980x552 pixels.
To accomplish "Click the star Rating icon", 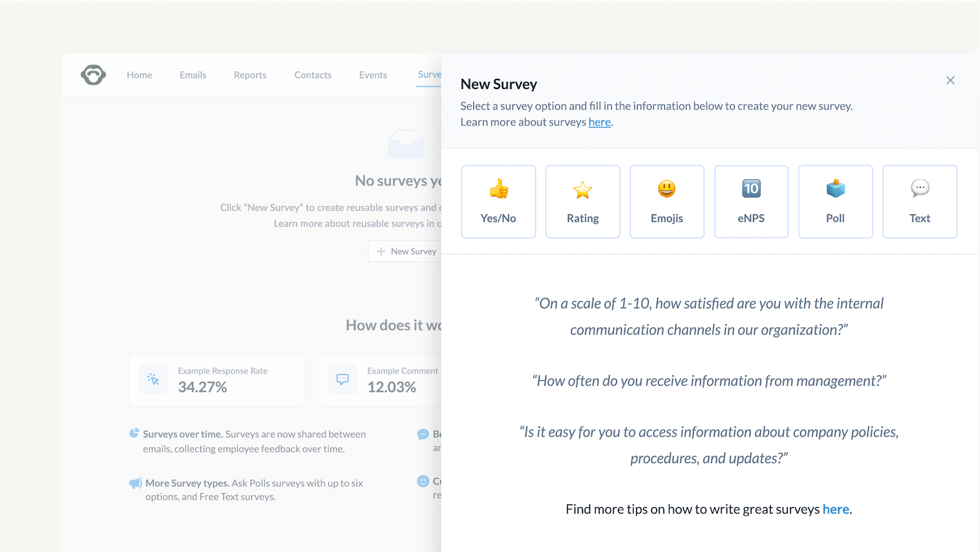I will coord(582,189).
